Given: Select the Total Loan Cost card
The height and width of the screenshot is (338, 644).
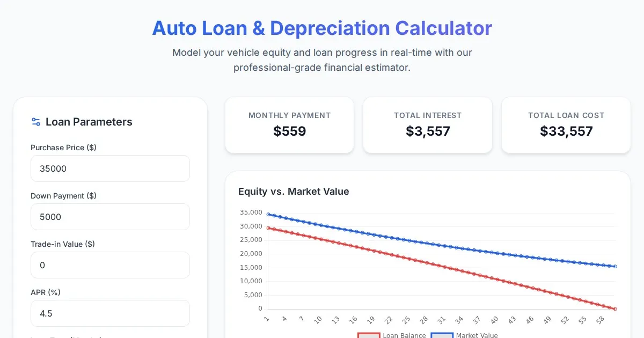Looking at the screenshot, I should (x=566, y=125).
